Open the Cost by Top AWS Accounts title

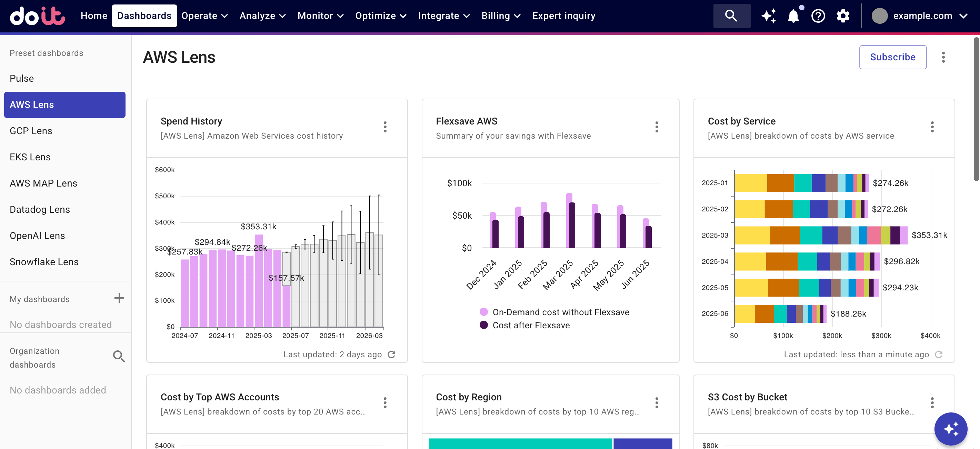[x=220, y=397]
